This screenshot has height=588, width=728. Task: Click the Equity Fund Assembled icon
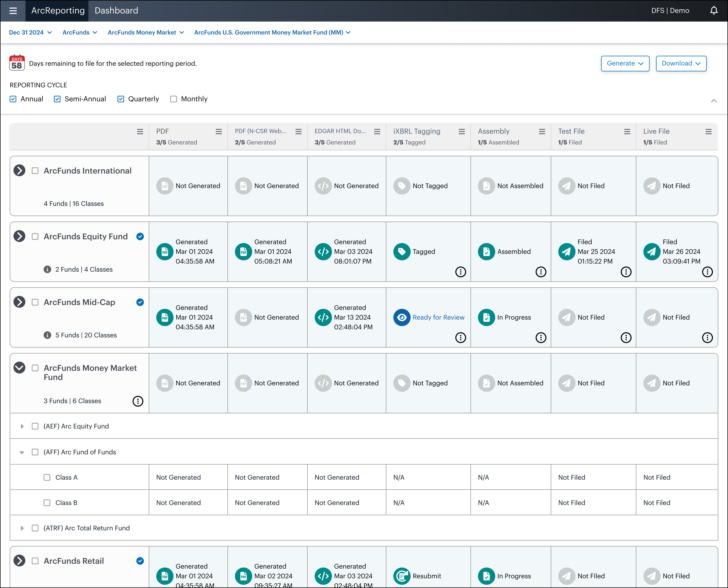[x=487, y=252]
